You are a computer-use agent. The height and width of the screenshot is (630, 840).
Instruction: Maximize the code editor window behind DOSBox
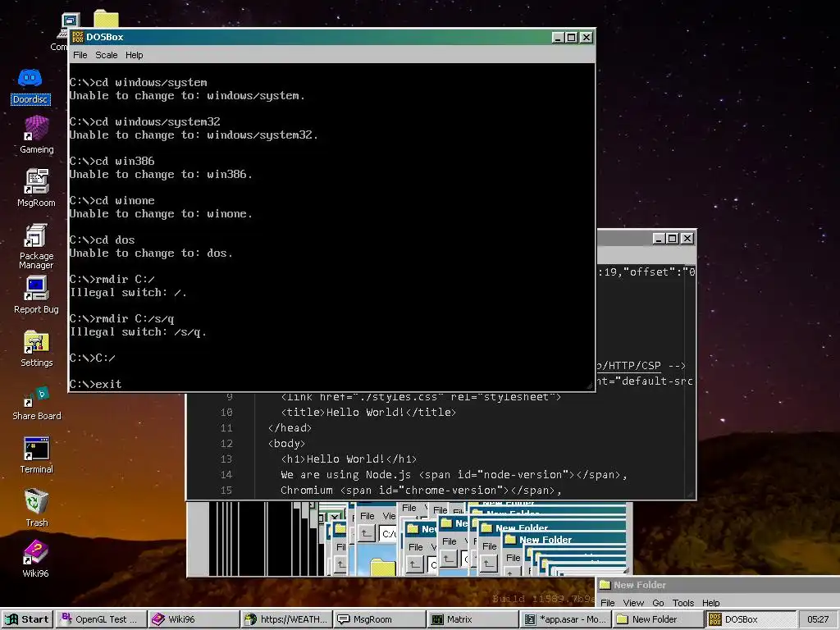click(x=673, y=239)
